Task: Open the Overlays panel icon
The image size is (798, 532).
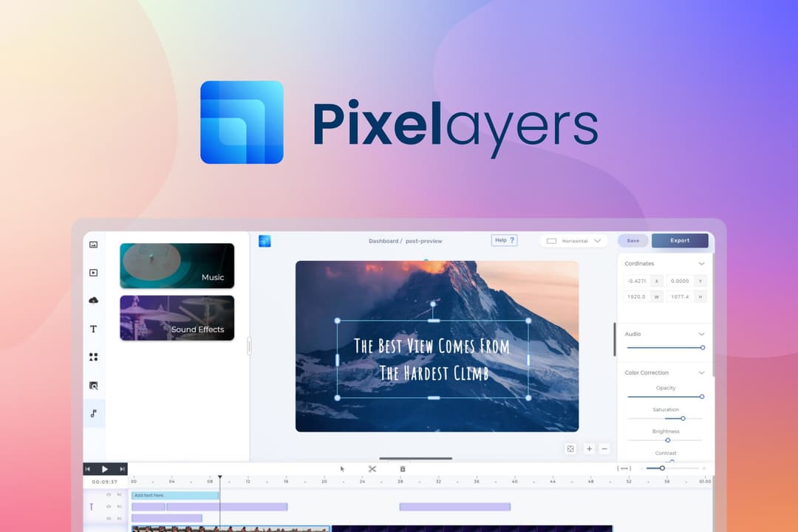Action: 94,386
